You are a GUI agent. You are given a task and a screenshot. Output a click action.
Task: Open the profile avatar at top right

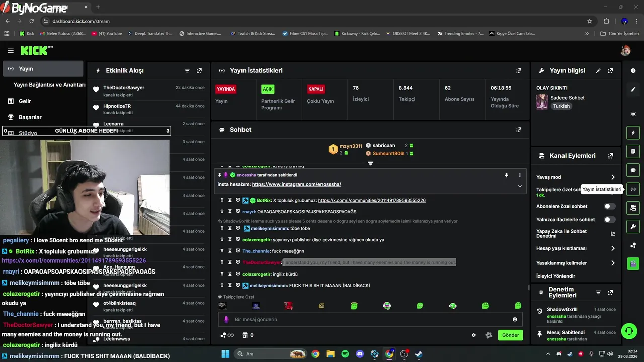tap(625, 51)
